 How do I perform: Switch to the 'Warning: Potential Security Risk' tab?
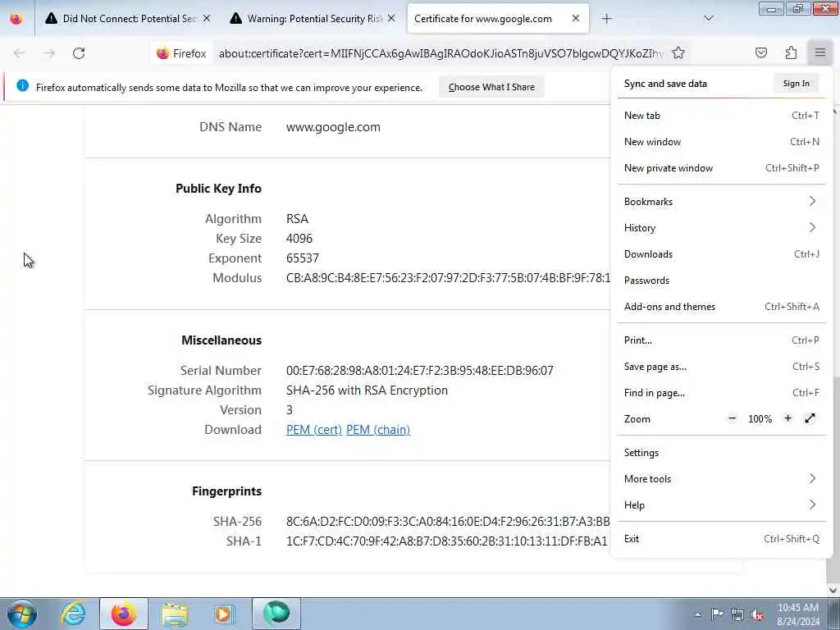(313, 19)
